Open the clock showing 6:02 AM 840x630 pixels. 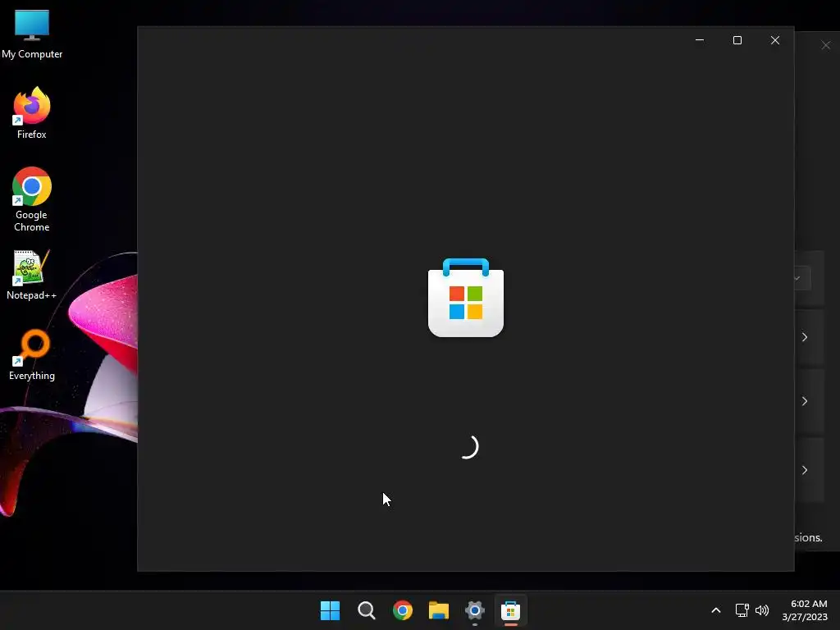pos(805,610)
